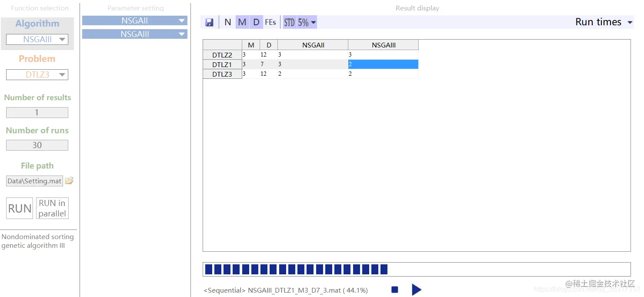Expand the 5% significance level dropdown
Image resolution: width=644 pixels, height=297 pixels.
tap(306, 22)
